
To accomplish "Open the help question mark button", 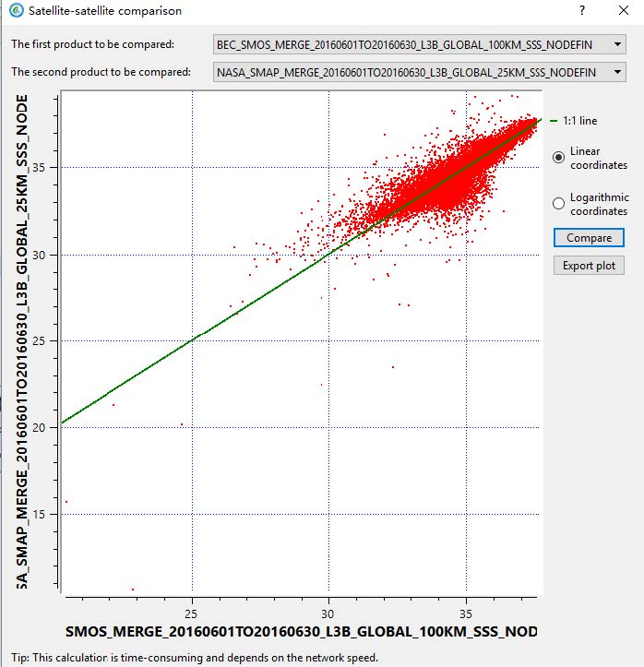I will (x=582, y=10).
